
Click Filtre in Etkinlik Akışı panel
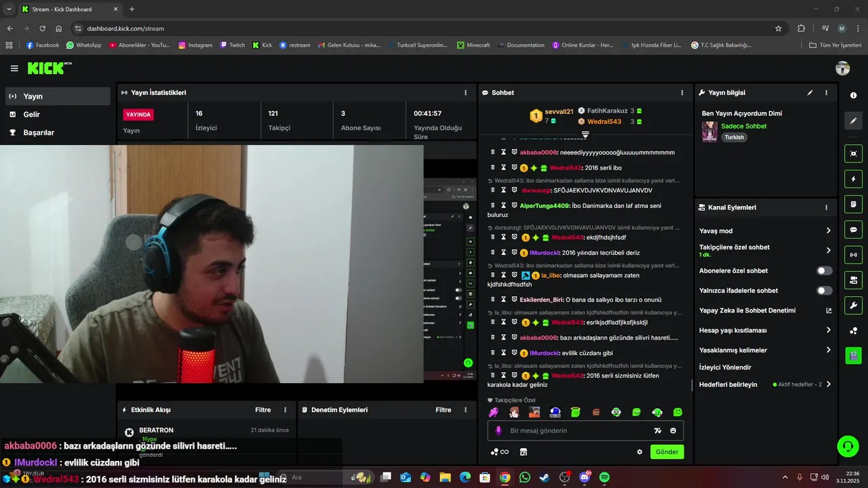pos(263,410)
